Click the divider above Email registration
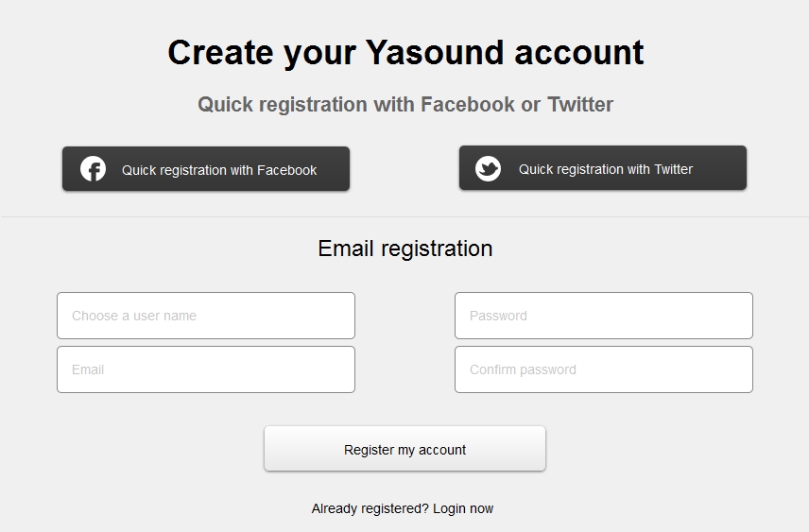The width and height of the screenshot is (809, 532). [x=404, y=216]
